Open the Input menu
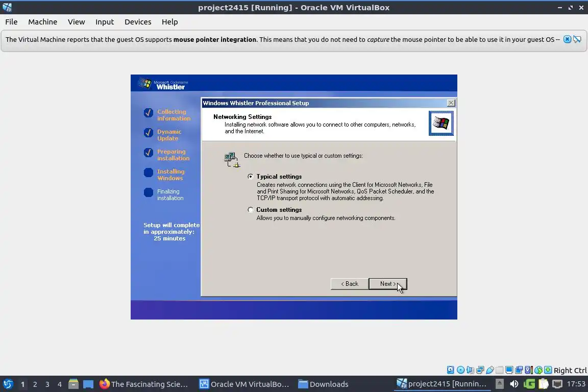Image resolution: width=588 pixels, height=392 pixels. pos(105,22)
